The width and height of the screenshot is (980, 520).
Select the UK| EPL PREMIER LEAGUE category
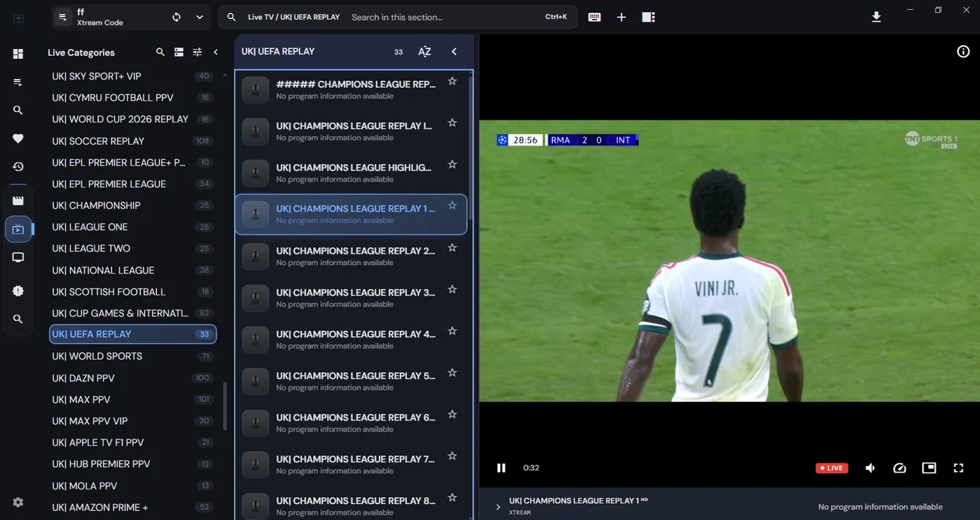[132, 184]
